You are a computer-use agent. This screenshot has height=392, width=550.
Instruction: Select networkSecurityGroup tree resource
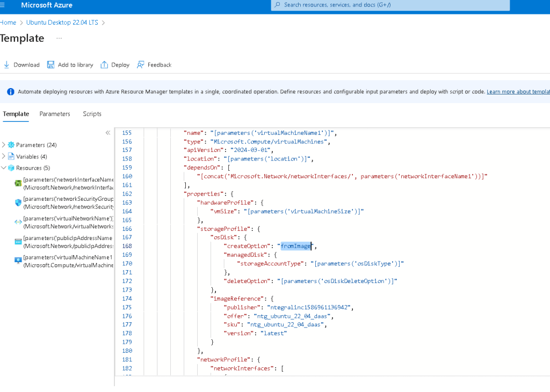[x=64, y=202]
